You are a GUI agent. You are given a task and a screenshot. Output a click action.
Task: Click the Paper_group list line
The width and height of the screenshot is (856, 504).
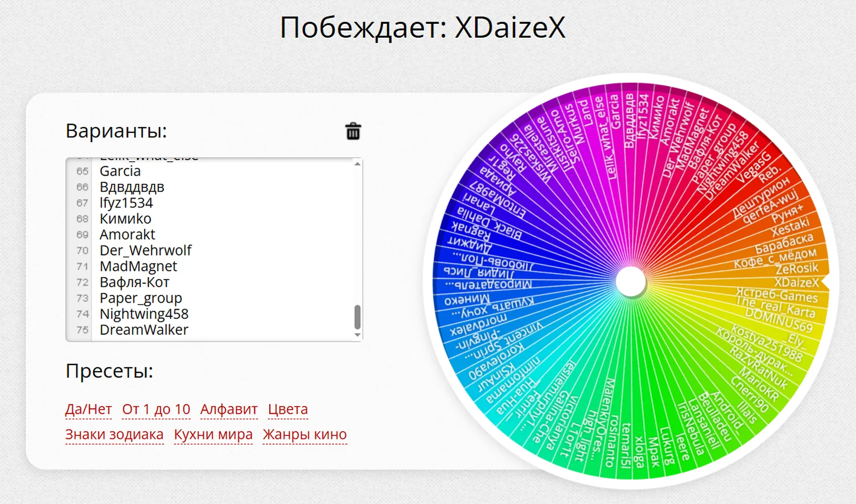[x=141, y=298]
